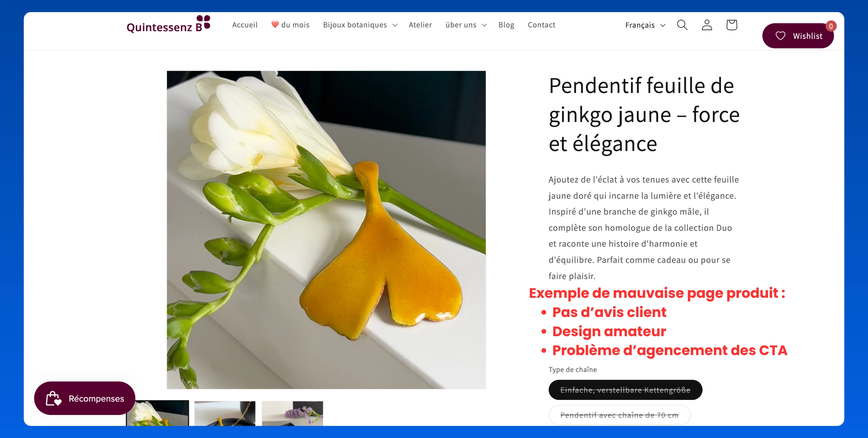The image size is (868, 438).
Task: Select the third thumbnail with purple flowers
Action: (292, 414)
